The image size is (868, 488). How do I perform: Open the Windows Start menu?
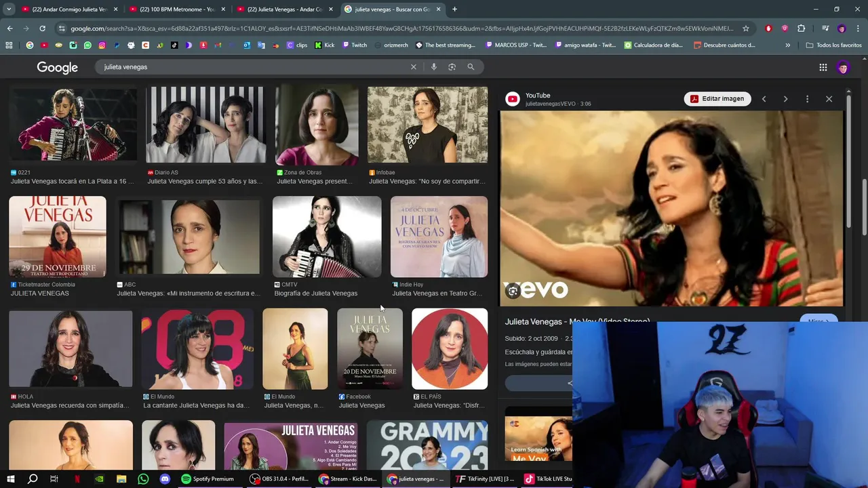(11, 479)
